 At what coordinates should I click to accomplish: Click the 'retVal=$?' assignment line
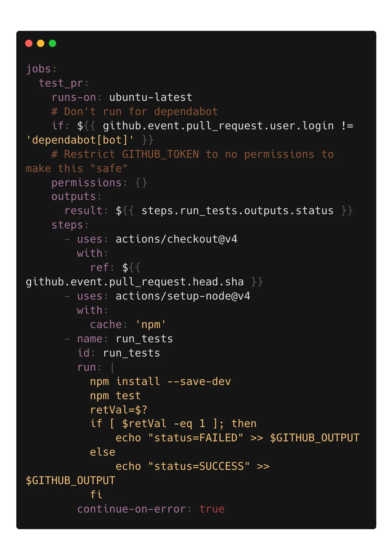pyautogui.click(x=119, y=410)
